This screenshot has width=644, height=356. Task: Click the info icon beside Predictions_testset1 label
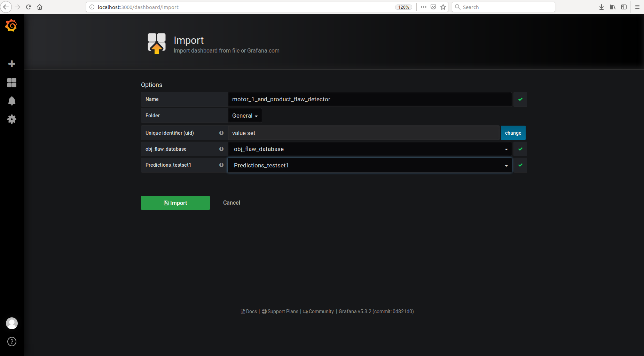point(221,165)
